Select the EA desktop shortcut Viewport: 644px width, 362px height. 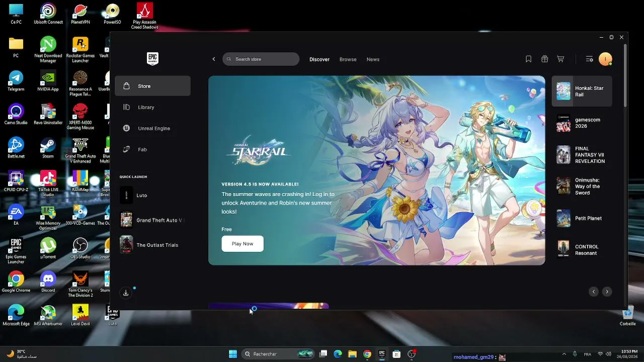click(16, 215)
